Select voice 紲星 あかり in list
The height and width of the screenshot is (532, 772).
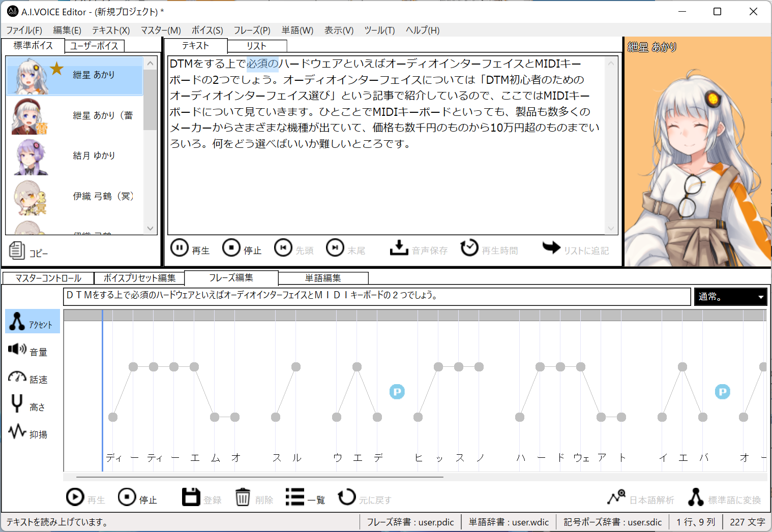coord(75,75)
